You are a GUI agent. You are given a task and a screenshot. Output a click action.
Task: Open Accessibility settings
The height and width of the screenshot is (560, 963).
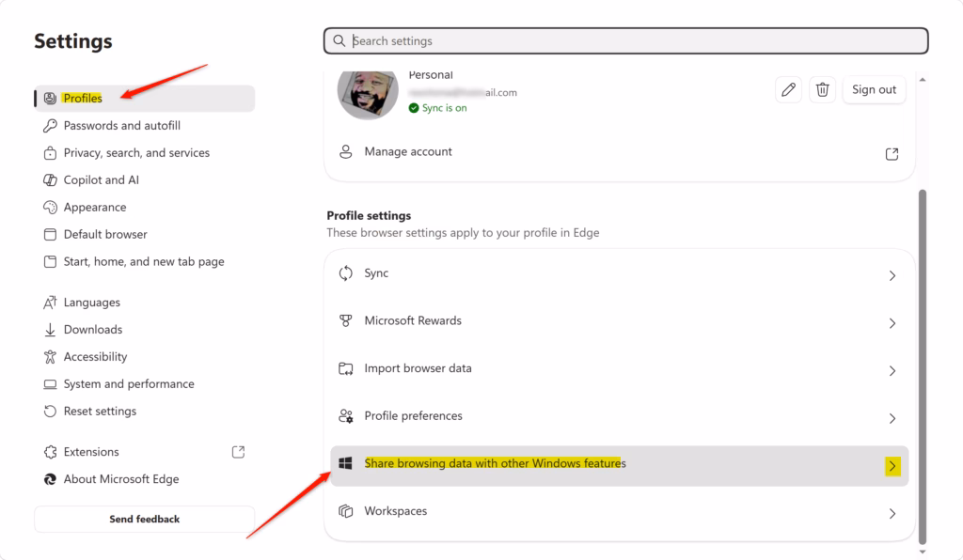pos(144,356)
